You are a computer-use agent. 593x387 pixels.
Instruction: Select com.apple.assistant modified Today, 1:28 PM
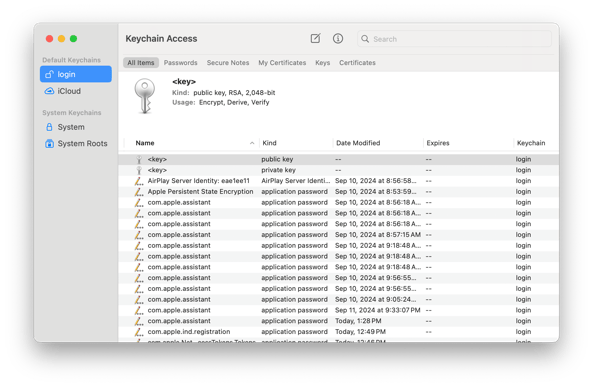click(338, 321)
